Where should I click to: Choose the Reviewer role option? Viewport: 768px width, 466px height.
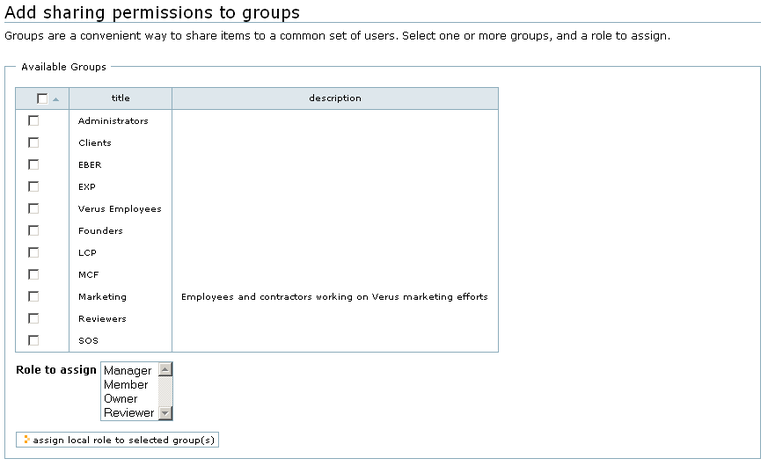(x=129, y=413)
